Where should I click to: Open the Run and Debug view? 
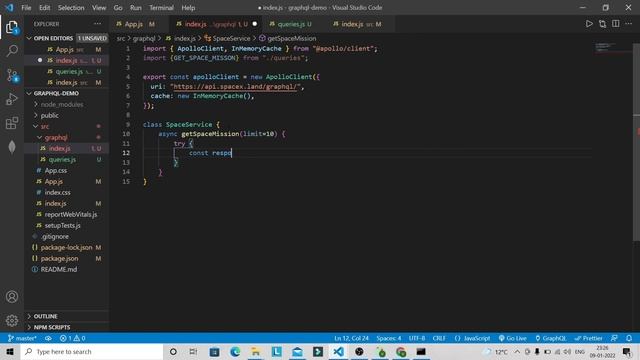click(12, 99)
